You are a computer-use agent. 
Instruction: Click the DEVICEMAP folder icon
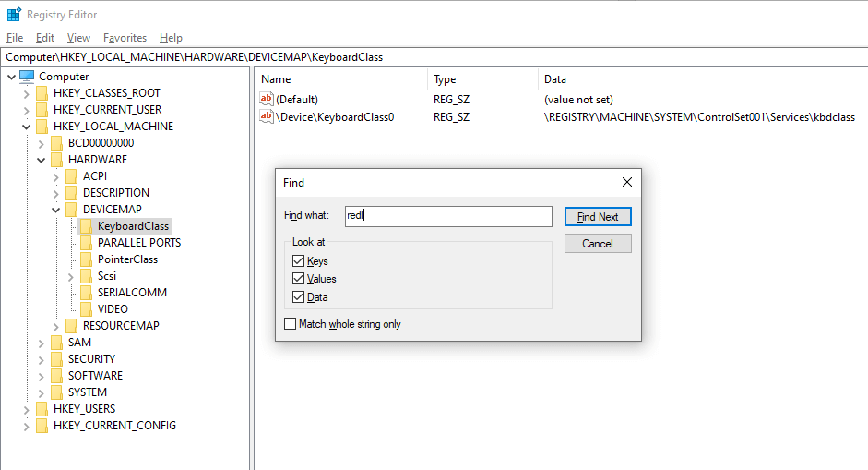click(x=71, y=210)
